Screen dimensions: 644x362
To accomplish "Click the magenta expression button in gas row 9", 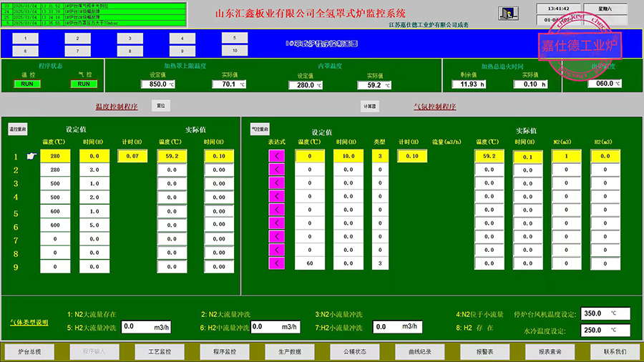I will tap(276, 263).
